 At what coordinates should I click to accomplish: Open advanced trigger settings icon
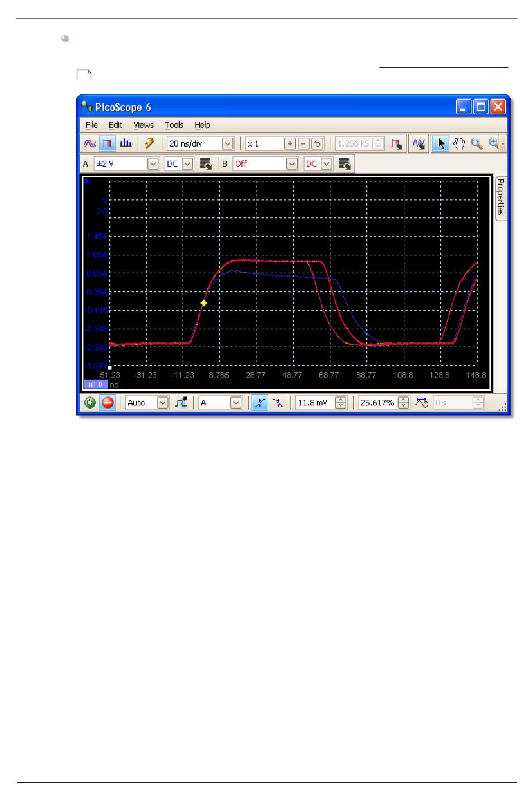(x=181, y=403)
